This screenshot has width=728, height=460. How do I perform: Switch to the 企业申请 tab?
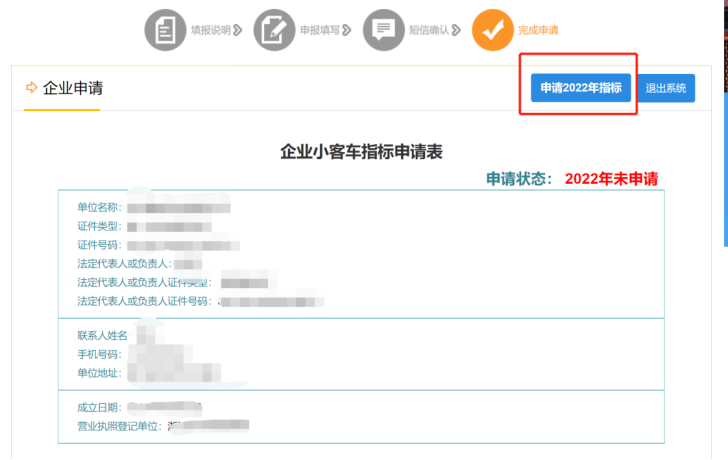point(72,88)
